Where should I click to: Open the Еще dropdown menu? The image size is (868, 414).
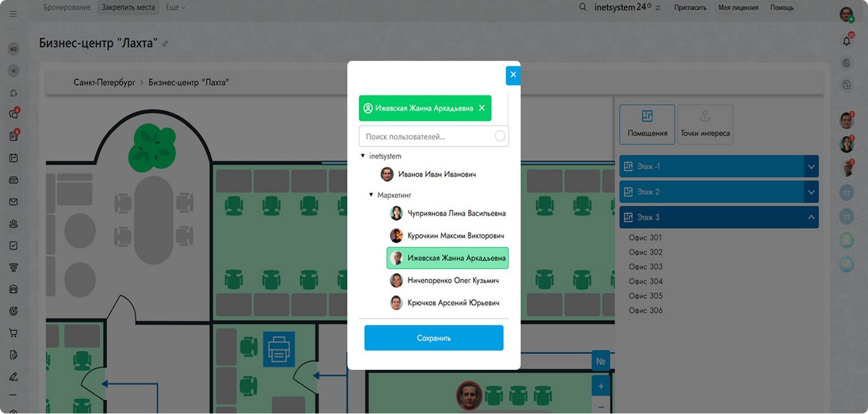175,8
